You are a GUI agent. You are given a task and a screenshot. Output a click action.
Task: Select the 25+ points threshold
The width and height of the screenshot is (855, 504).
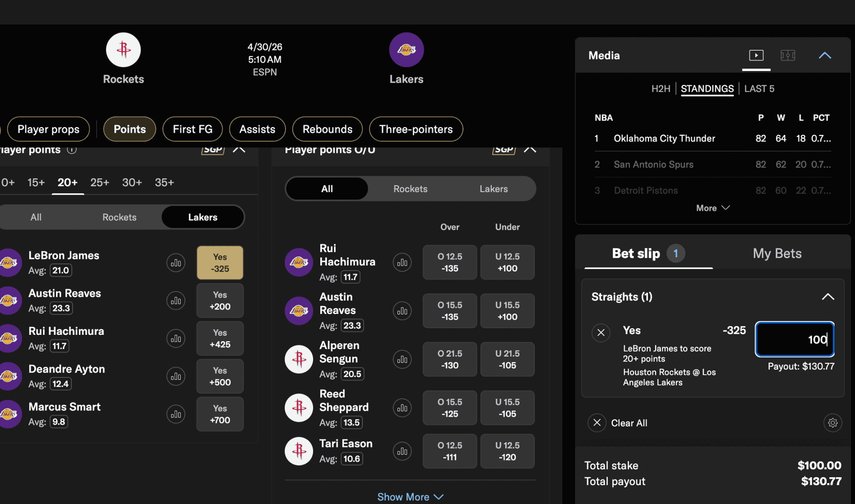(100, 183)
